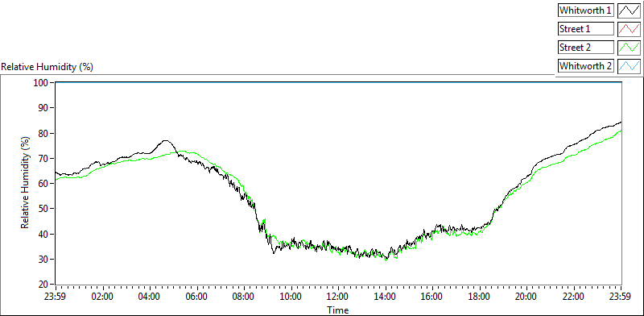The width and height of the screenshot is (644, 316).
Task: Click the Street 1 red plot style icon
Action: pyautogui.click(x=629, y=29)
